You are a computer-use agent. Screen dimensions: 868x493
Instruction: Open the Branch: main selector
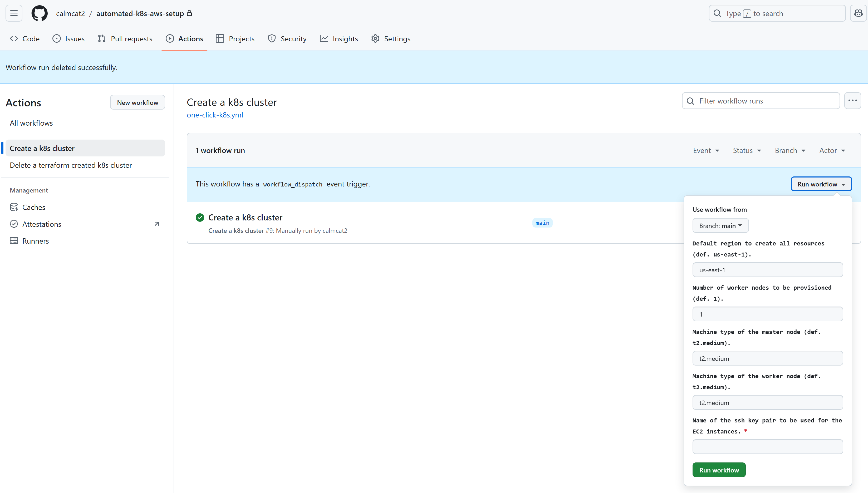pyautogui.click(x=720, y=225)
